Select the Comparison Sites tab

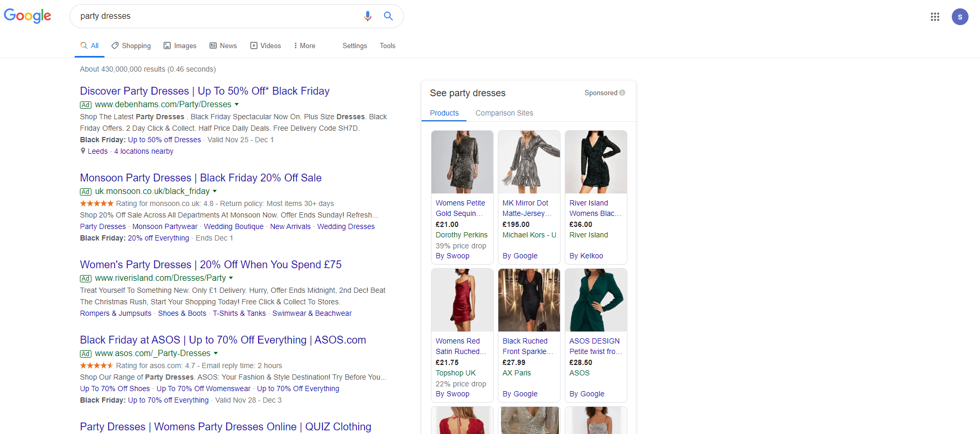[x=504, y=113]
